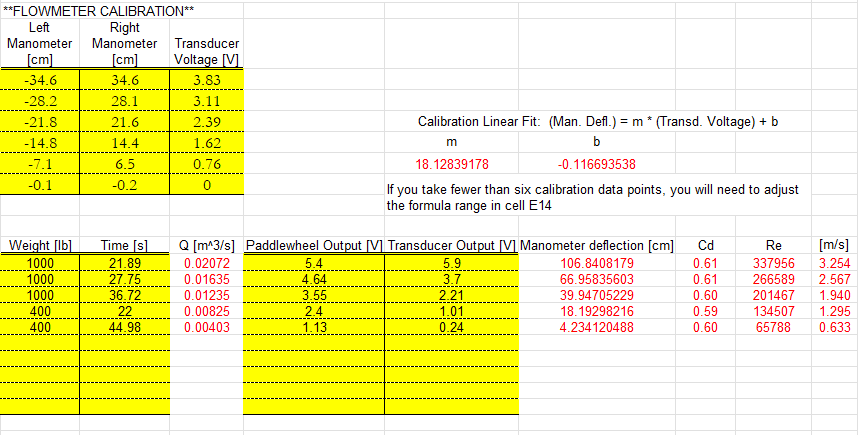Image resolution: width=858 pixels, height=435 pixels.
Task: Select Reynolds number value 337956
Action: 773,263
